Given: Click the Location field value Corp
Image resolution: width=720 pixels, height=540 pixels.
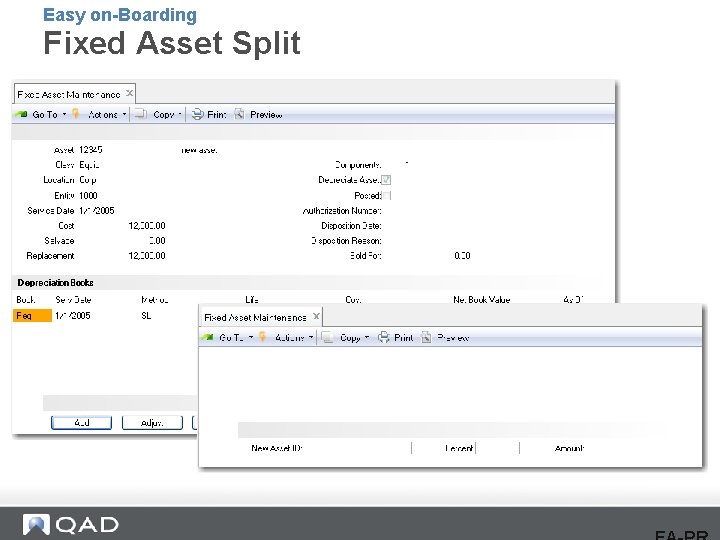Looking at the screenshot, I should point(88,180).
